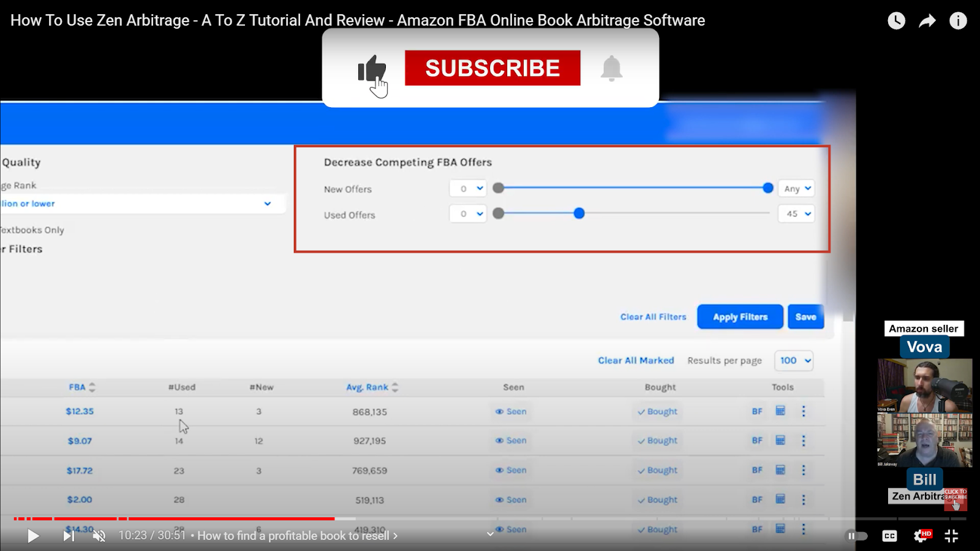Click BF tool in the $12.35 row
The width and height of the screenshot is (980, 551).
757,412
